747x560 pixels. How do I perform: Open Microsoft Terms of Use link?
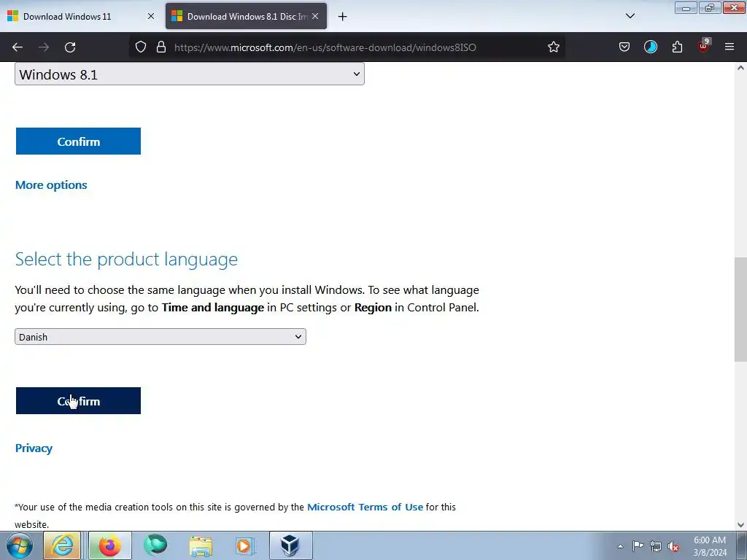pos(365,507)
